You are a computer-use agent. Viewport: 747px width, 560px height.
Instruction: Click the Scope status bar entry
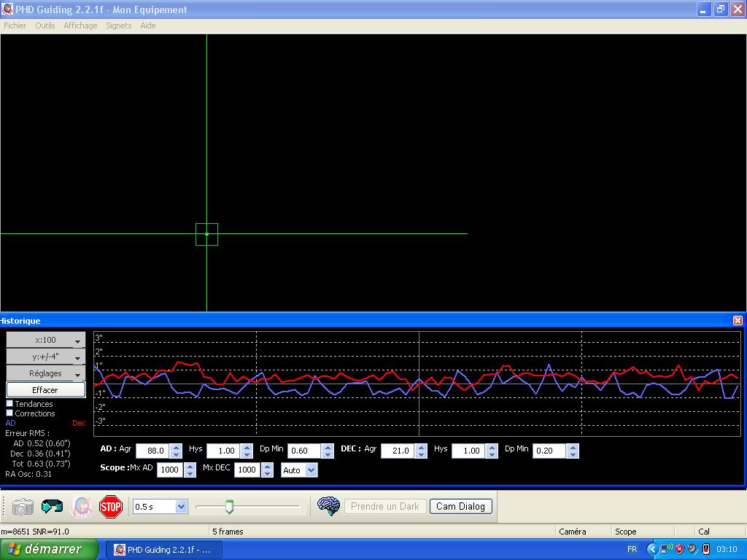click(625, 532)
